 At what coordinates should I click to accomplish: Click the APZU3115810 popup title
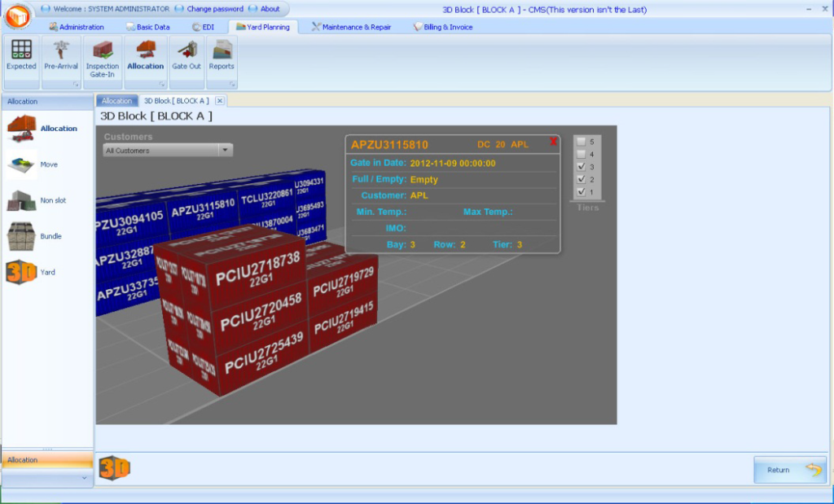[x=389, y=145]
